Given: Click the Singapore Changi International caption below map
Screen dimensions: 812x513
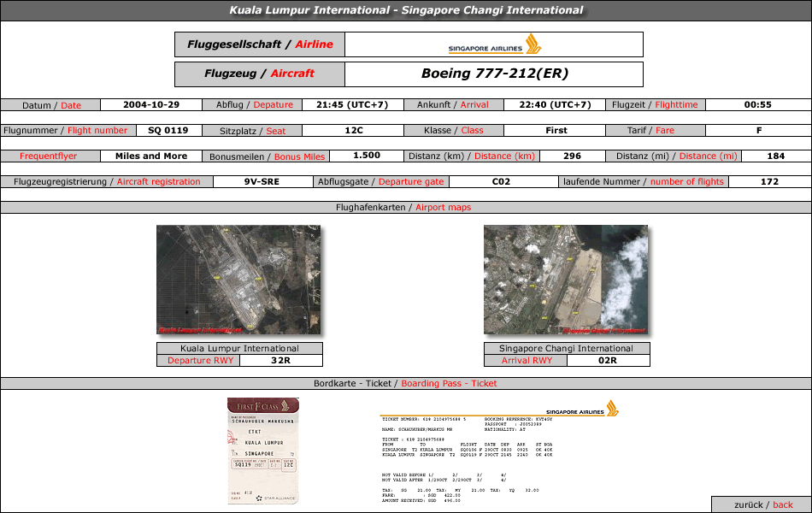Looking at the screenshot, I should click(x=567, y=348).
